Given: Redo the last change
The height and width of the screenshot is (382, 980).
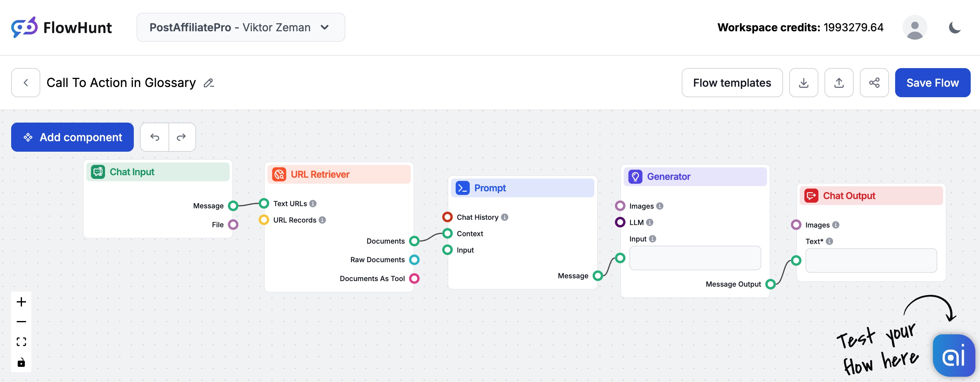Looking at the screenshot, I should [x=182, y=137].
